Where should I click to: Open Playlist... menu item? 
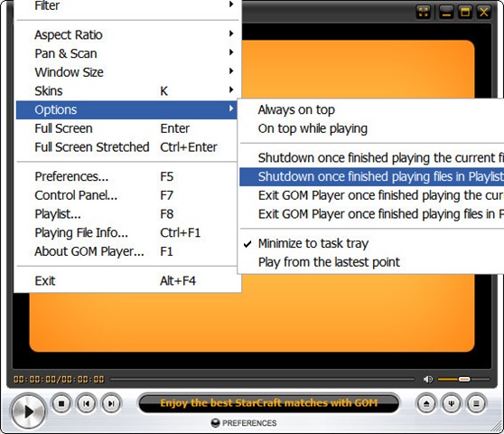tap(127, 214)
